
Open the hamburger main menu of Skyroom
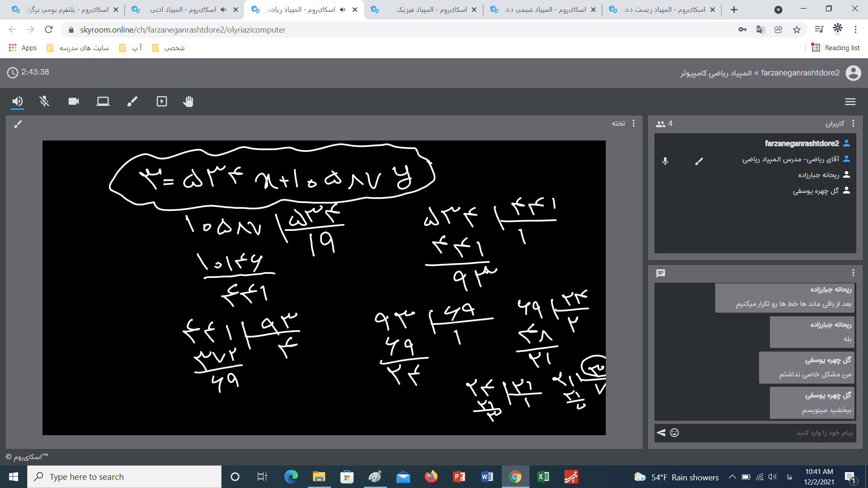tap(850, 102)
